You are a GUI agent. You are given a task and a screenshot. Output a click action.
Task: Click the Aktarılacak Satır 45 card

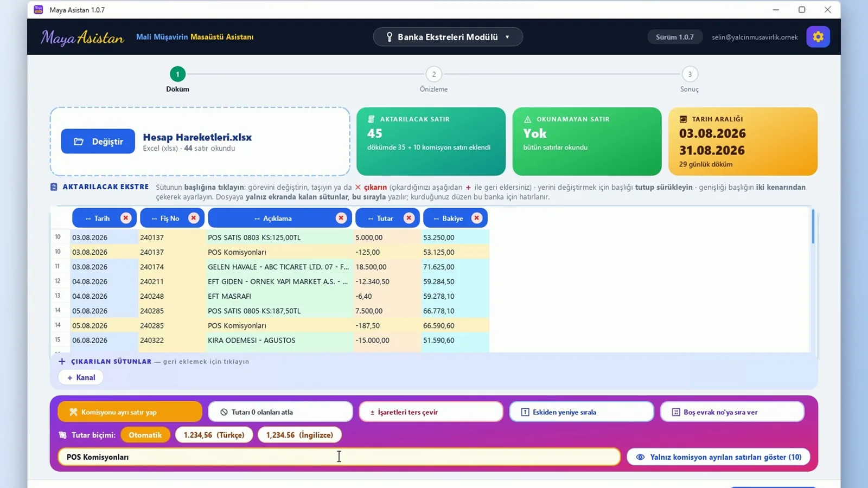click(431, 142)
